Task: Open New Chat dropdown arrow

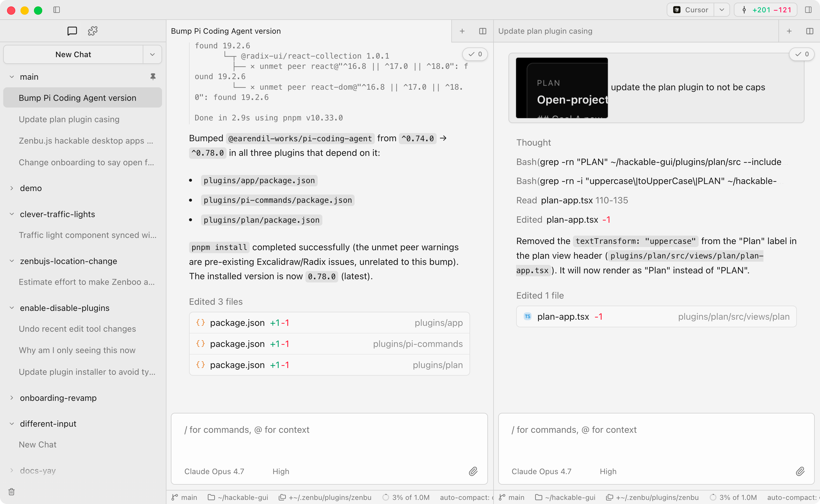Action: coord(152,54)
